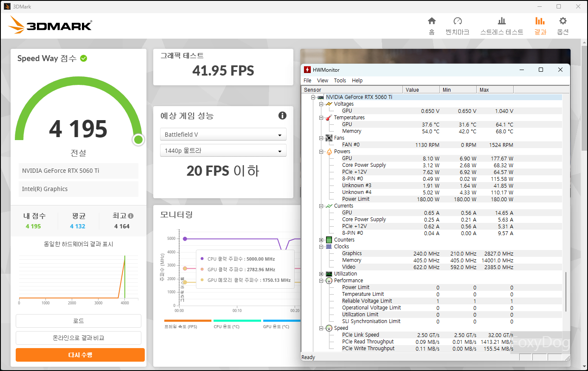The image size is (588, 371).
Task: Click the Voltages lightning icon in HWMonitor
Action: (x=329, y=104)
